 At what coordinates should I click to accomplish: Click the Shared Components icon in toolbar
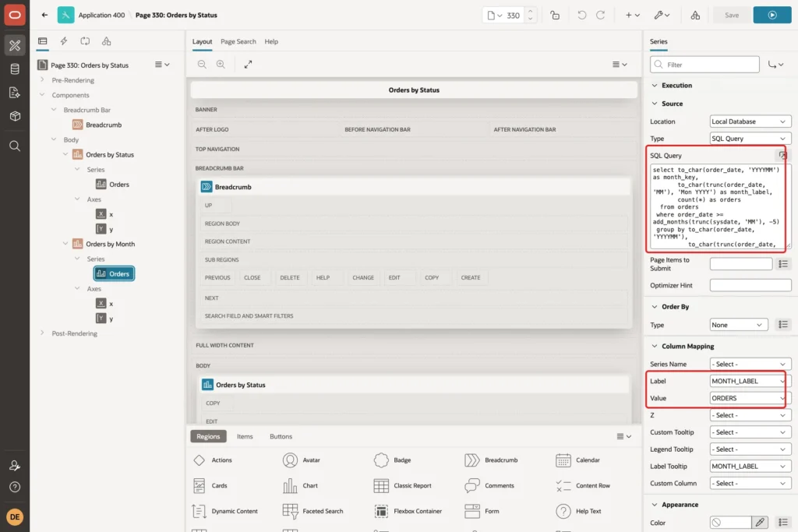695,16
